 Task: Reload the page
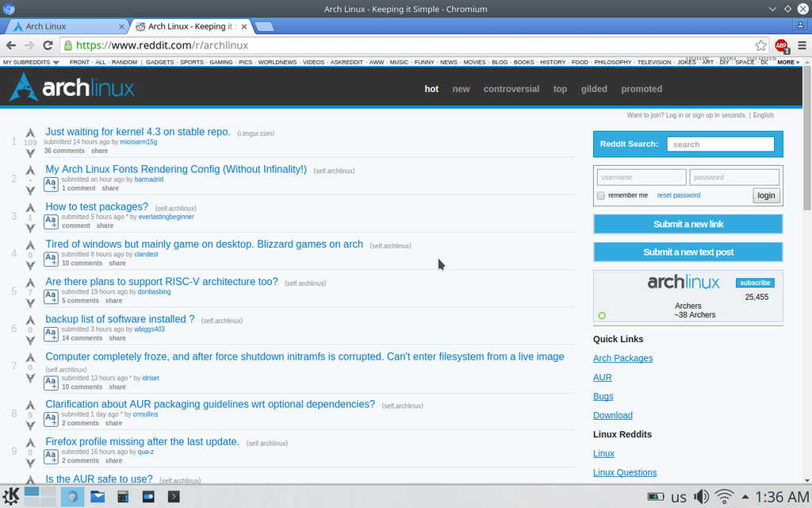pos(47,46)
